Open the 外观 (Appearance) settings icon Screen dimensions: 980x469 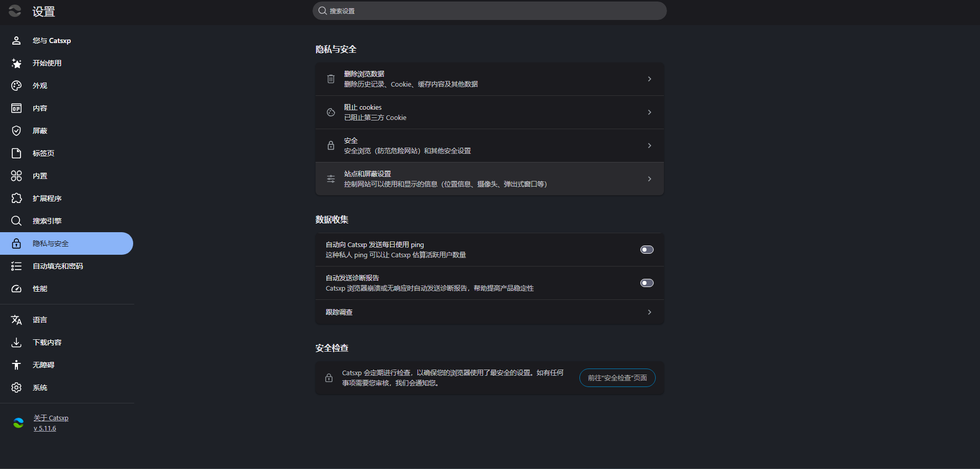tap(16, 85)
